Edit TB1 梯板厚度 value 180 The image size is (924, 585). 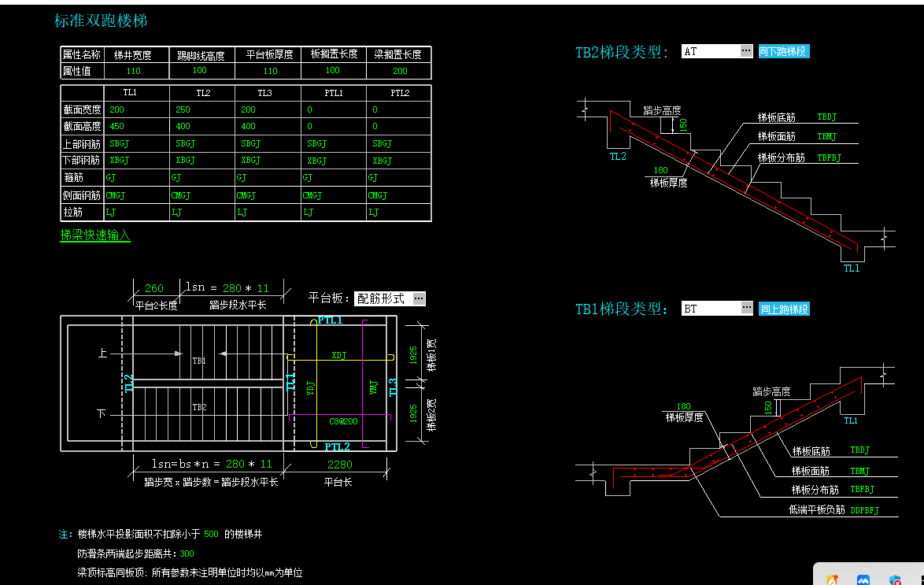tap(684, 406)
